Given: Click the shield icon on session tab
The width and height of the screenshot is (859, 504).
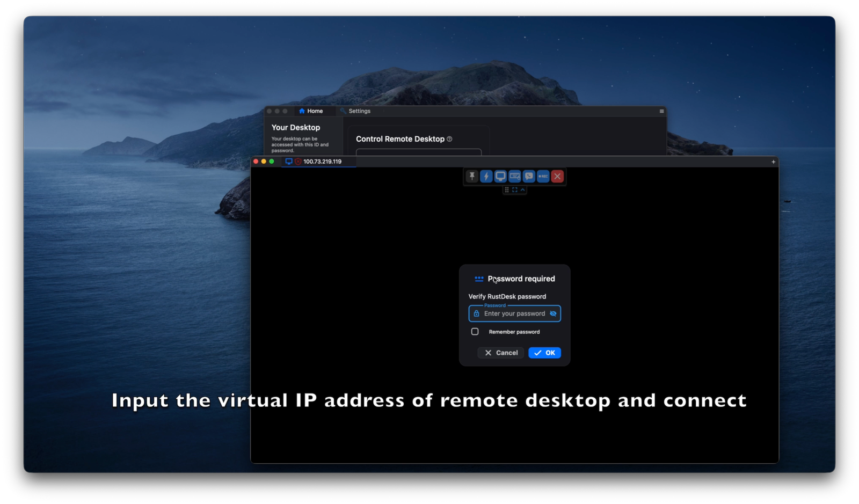Looking at the screenshot, I should [298, 162].
